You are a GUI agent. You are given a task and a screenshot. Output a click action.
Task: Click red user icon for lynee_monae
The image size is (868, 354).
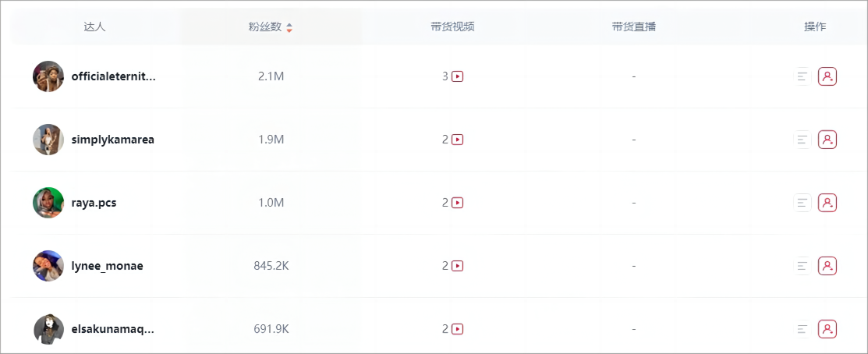827,266
